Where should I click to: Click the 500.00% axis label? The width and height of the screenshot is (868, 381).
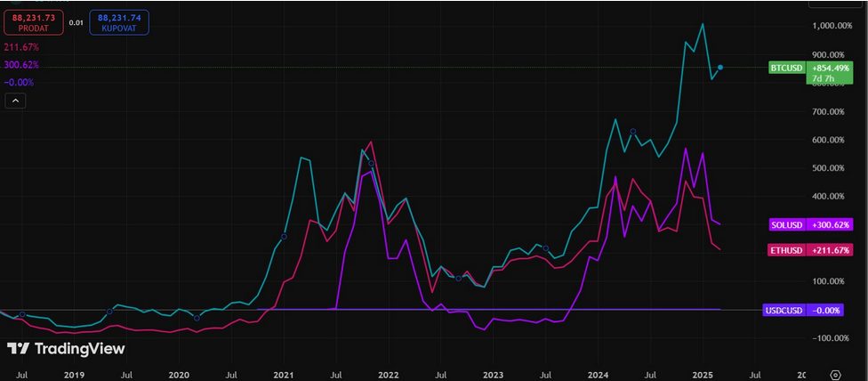coord(829,167)
